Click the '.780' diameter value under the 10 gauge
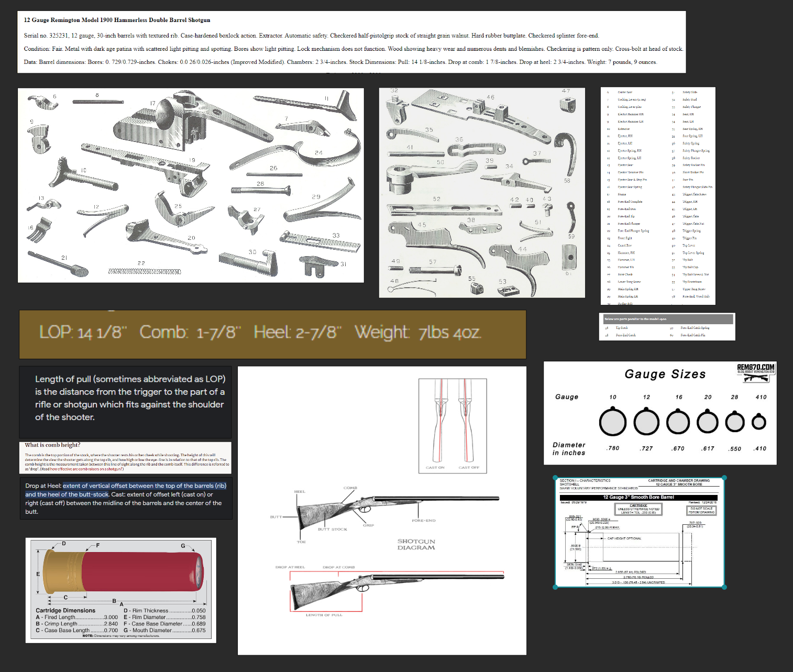 pyautogui.click(x=613, y=448)
